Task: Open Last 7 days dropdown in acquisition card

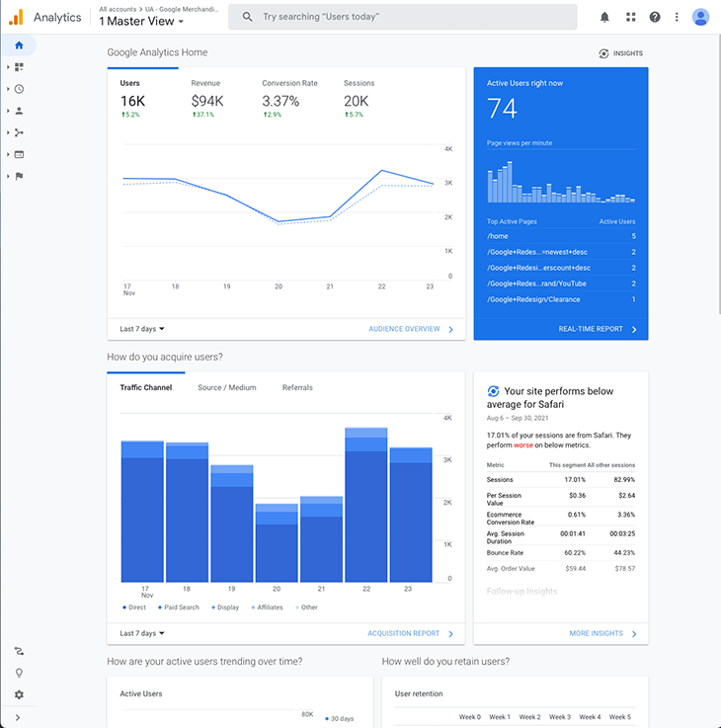Action: point(142,634)
